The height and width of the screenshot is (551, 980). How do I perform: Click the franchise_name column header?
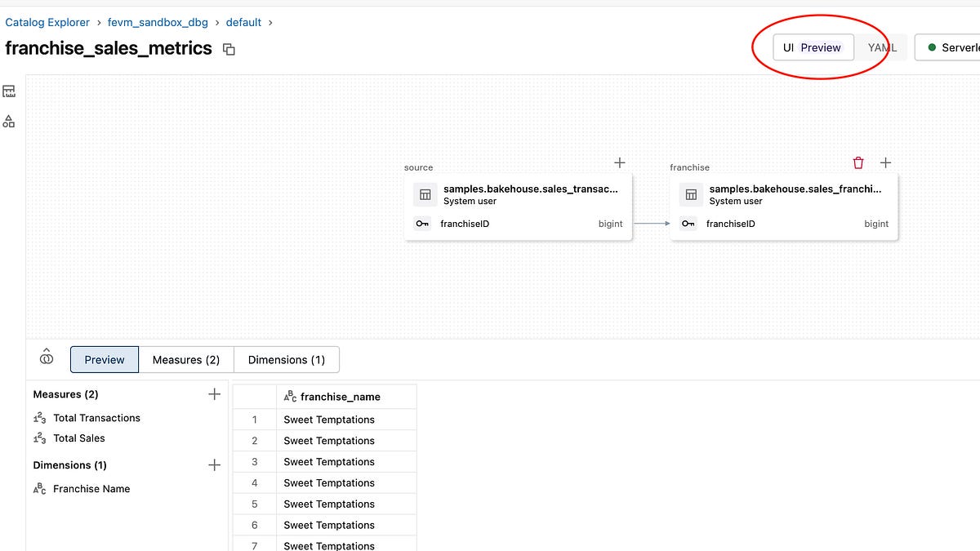(x=346, y=397)
